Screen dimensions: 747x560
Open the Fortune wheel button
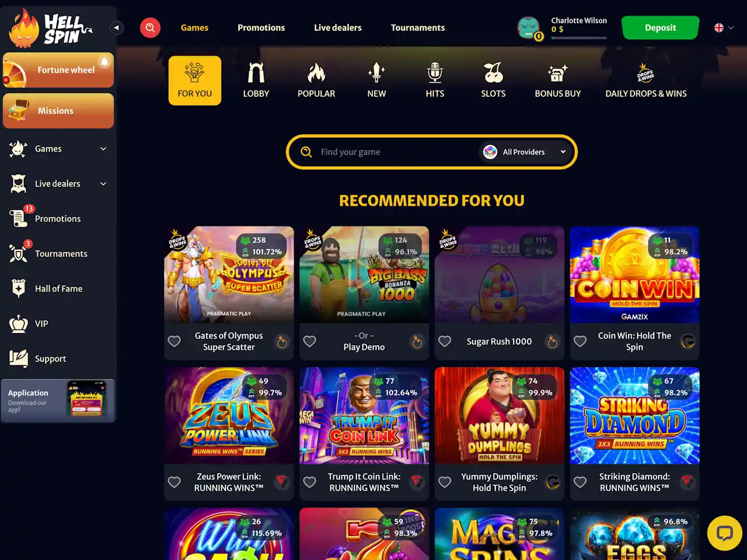[58, 70]
